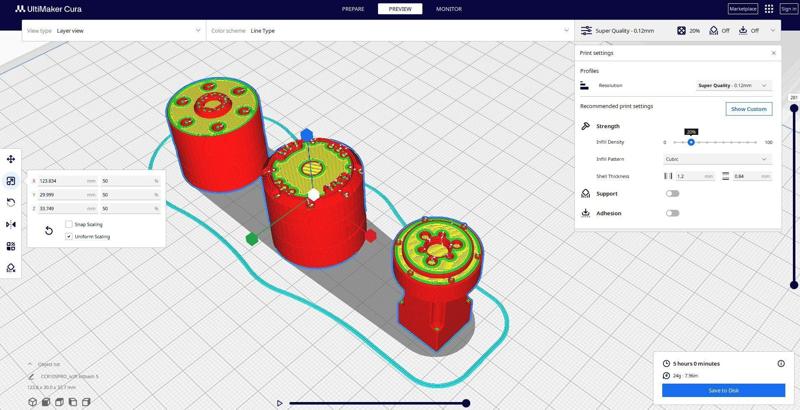Image resolution: width=800 pixels, height=410 pixels.
Task: Switch to top view cube icon
Action: click(x=59, y=402)
